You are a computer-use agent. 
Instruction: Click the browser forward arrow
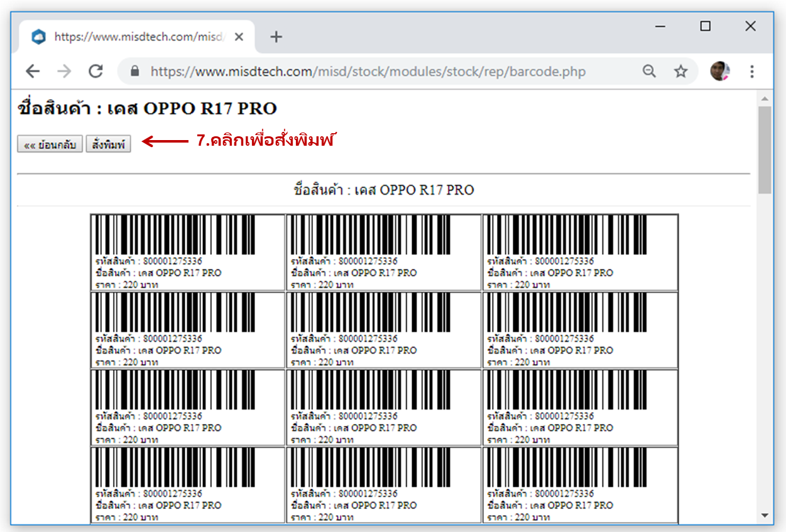coord(64,72)
